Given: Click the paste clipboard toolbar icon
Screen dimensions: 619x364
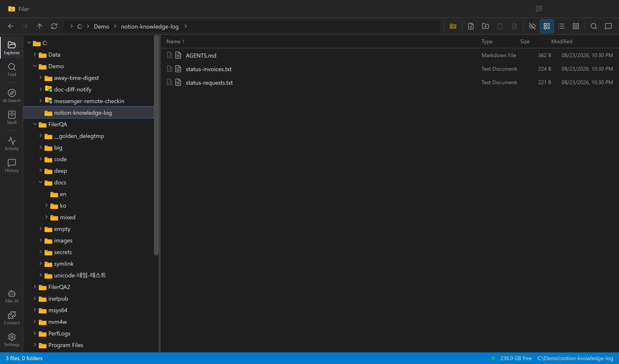Looking at the screenshot, I should coord(500,26).
